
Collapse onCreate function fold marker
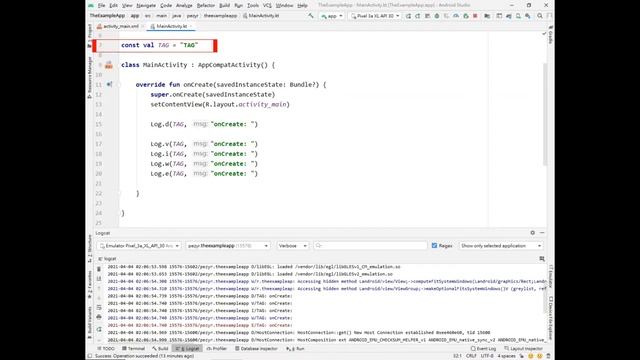119,84
